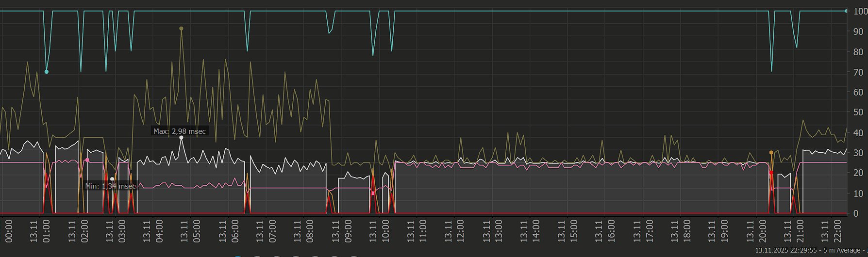Click the white Min 1,34 msec data point

tap(112, 179)
